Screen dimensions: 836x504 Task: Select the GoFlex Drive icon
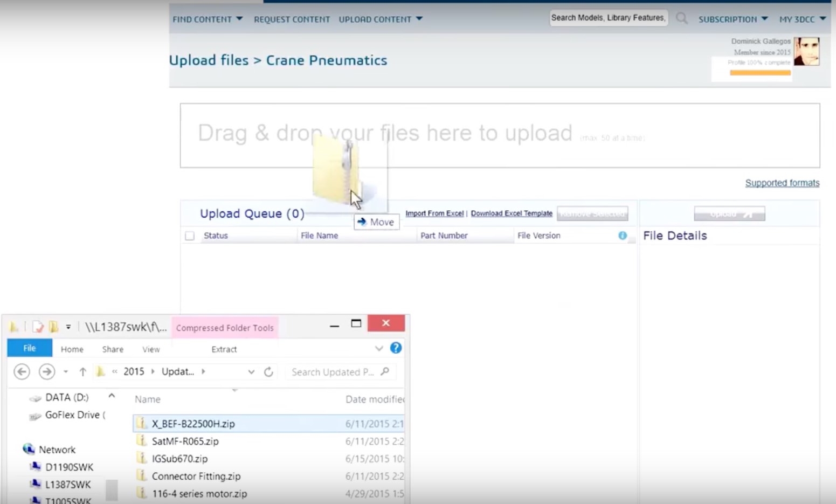[x=35, y=416]
